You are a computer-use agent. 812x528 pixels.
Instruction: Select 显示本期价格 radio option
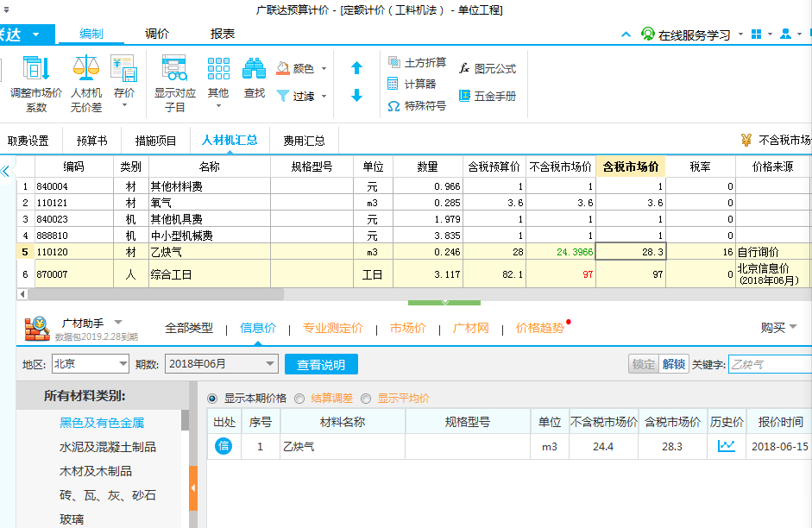click(211, 399)
